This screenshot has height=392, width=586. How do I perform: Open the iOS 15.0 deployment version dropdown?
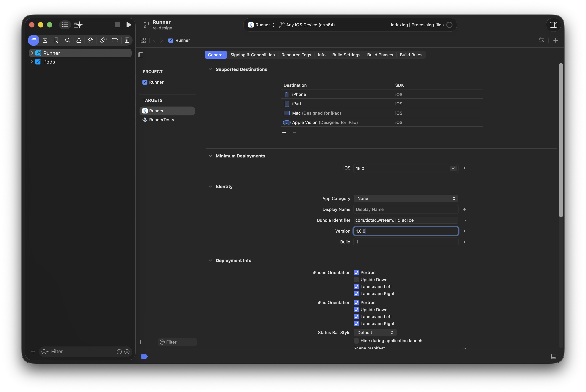click(453, 168)
